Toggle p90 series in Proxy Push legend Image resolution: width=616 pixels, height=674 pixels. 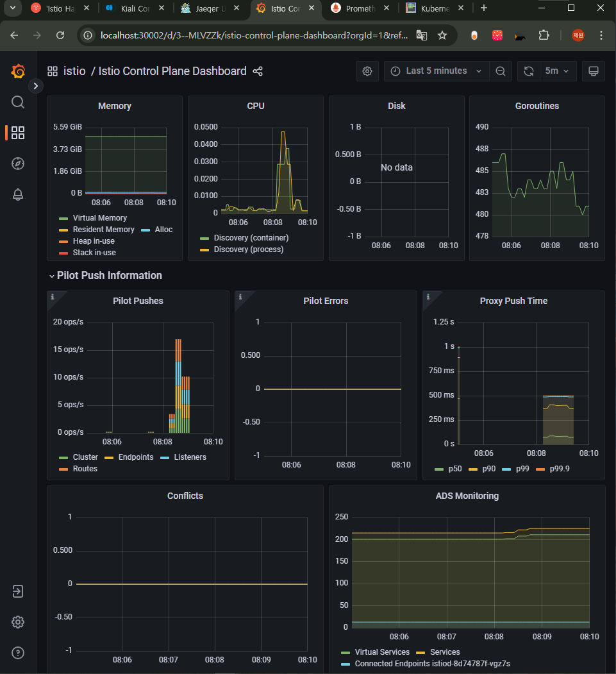coord(489,469)
